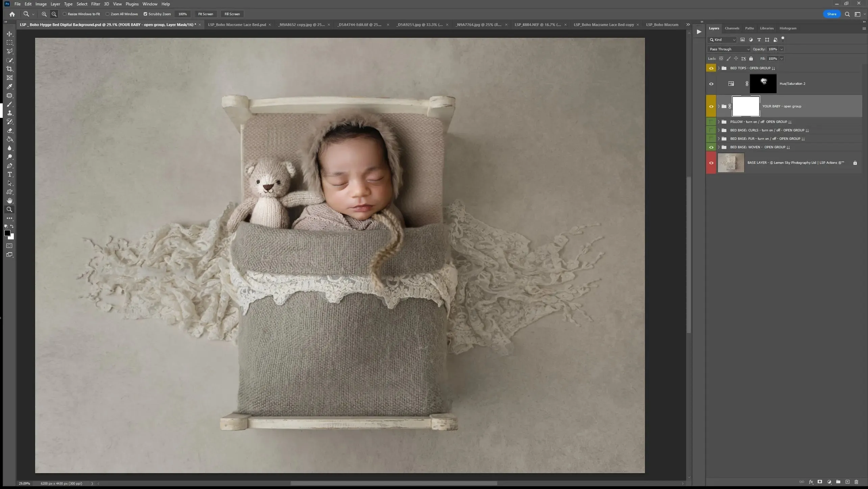Click the Zoom In magnifier option
868x489 pixels.
[44, 14]
